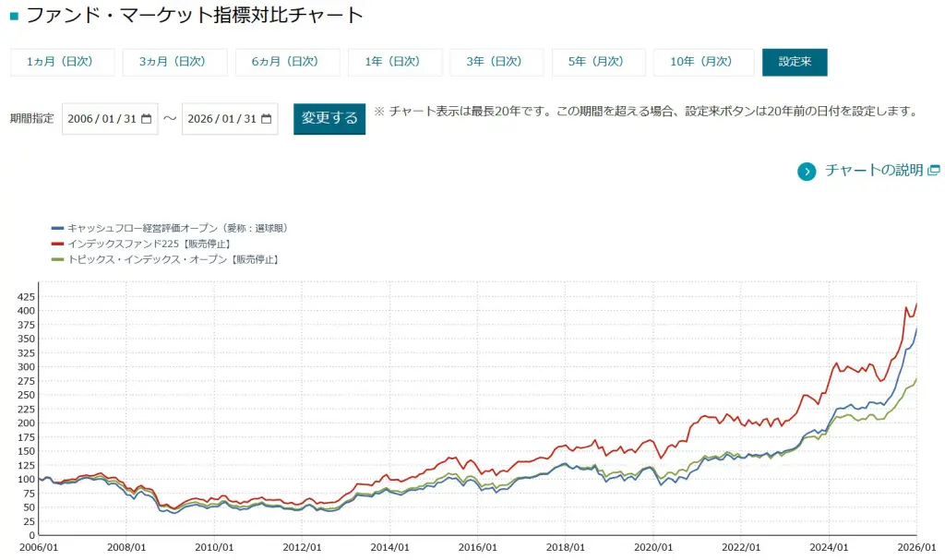Open the チャートの説明 link
The width and height of the screenshot is (945, 560).
(873, 170)
